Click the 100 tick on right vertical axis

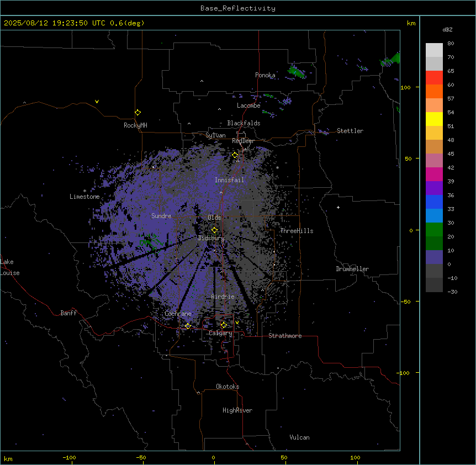(x=405, y=87)
